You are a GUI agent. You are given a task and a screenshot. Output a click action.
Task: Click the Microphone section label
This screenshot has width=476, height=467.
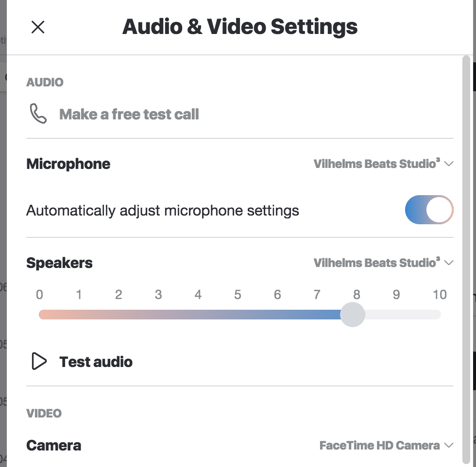(68, 164)
